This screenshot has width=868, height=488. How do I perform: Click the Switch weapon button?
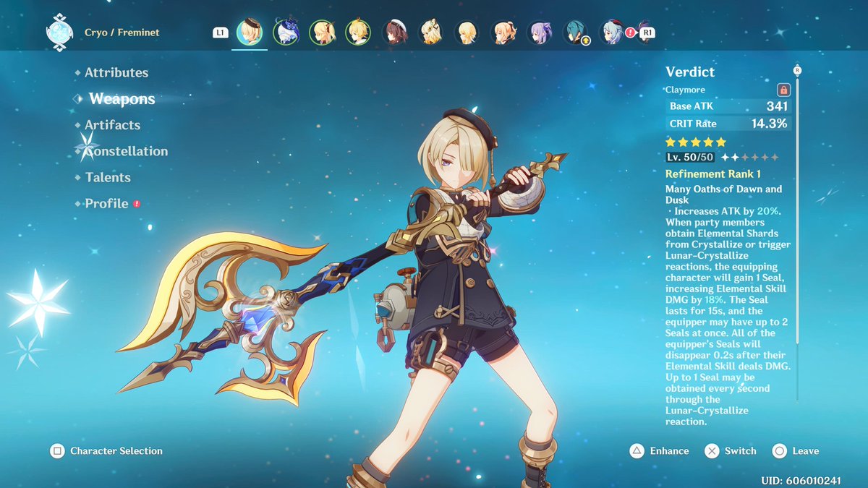point(731,451)
